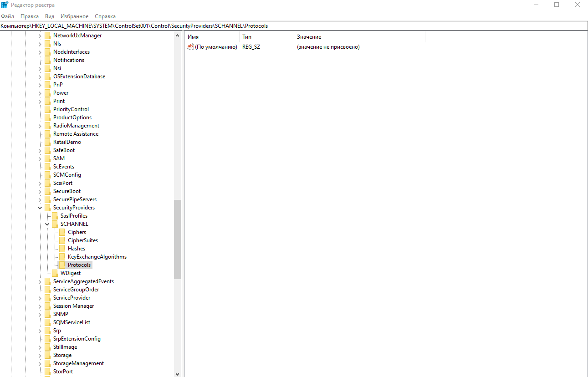Click the Registry Editor app icon in title bar
The height and width of the screenshot is (377, 588).
tap(5, 5)
